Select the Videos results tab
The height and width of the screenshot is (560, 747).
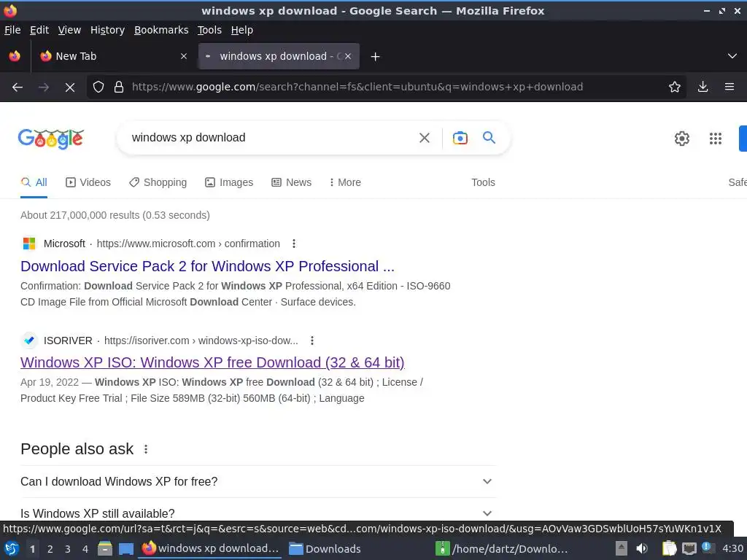coord(88,182)
